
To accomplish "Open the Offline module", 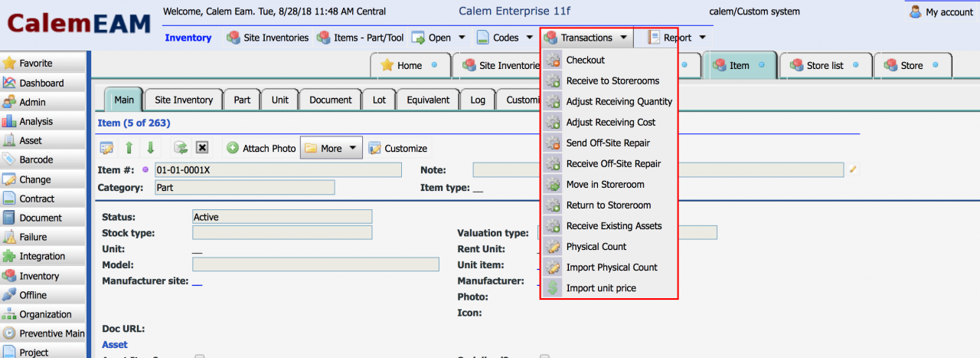I will click(43, 295).
